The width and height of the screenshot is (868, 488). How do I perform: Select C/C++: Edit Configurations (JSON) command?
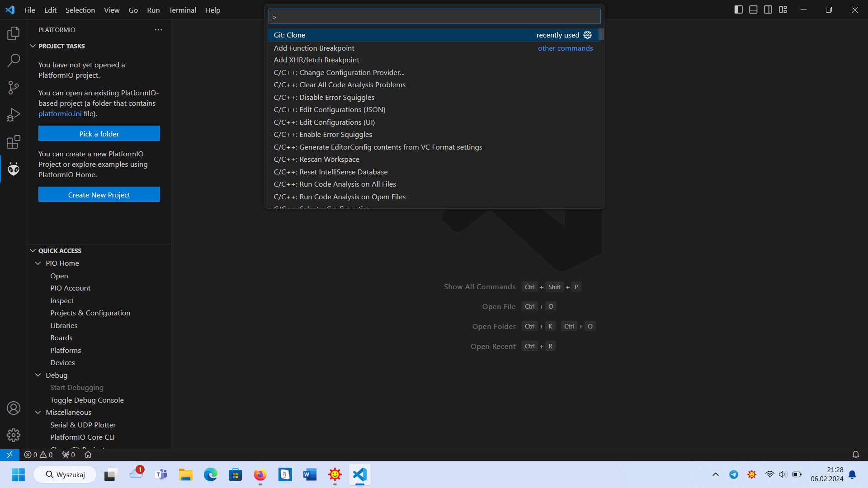click(433, 110)
